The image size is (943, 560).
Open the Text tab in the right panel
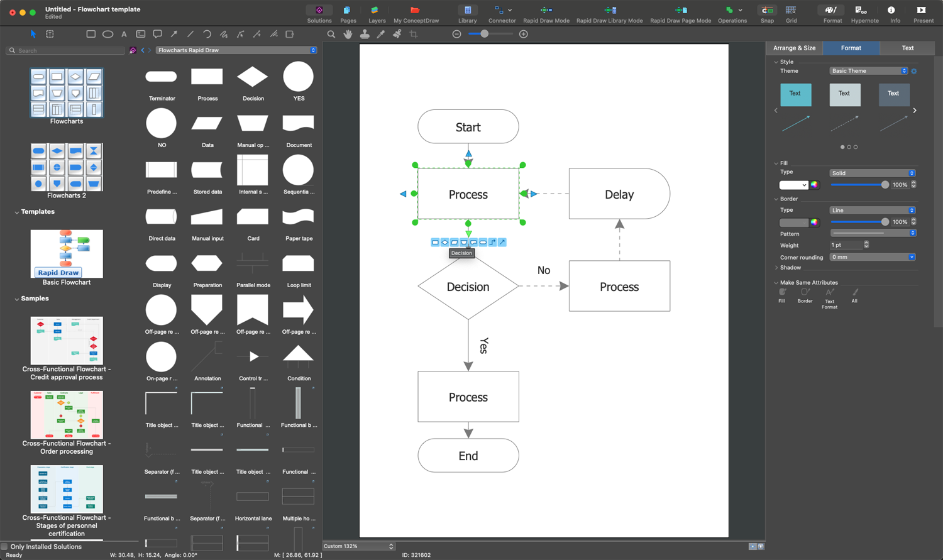click(907, 48)
